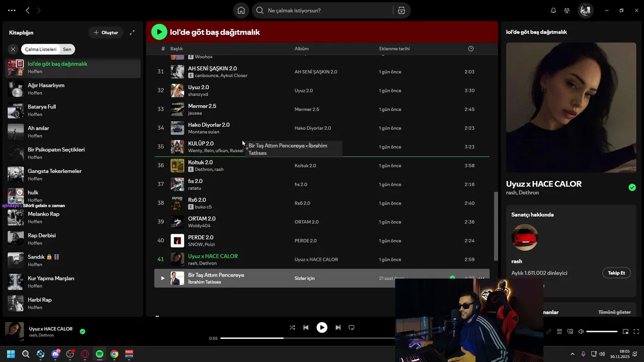
Task: Open notifications bell icon
Action: (x=553, y=10)
